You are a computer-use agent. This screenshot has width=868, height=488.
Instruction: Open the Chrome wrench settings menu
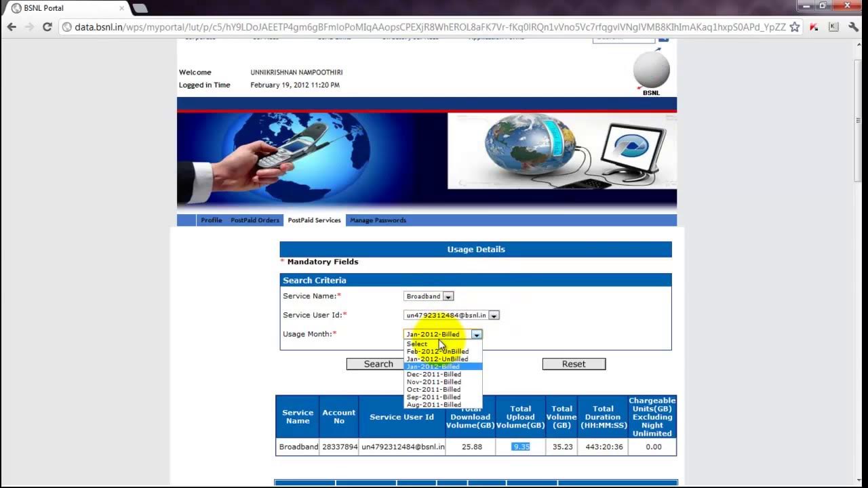(853, 27)
